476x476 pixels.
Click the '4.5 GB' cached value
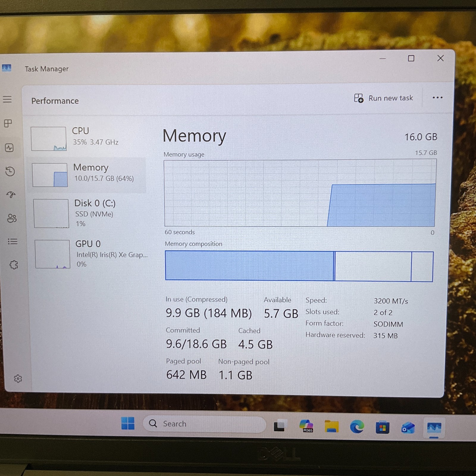[x=255, y=345]
